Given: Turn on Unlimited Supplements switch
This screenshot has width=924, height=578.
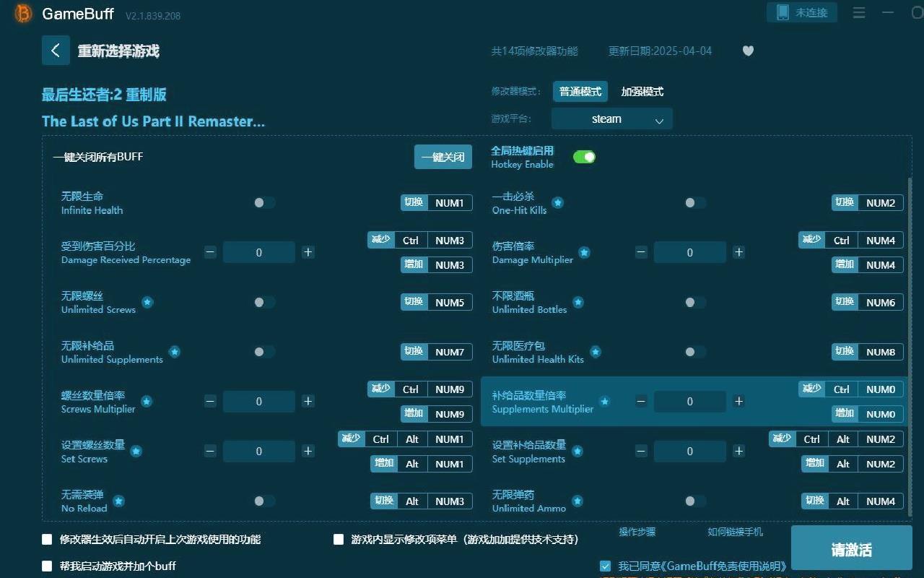Looking at the screenshot, I should click(x=264, y=352).
